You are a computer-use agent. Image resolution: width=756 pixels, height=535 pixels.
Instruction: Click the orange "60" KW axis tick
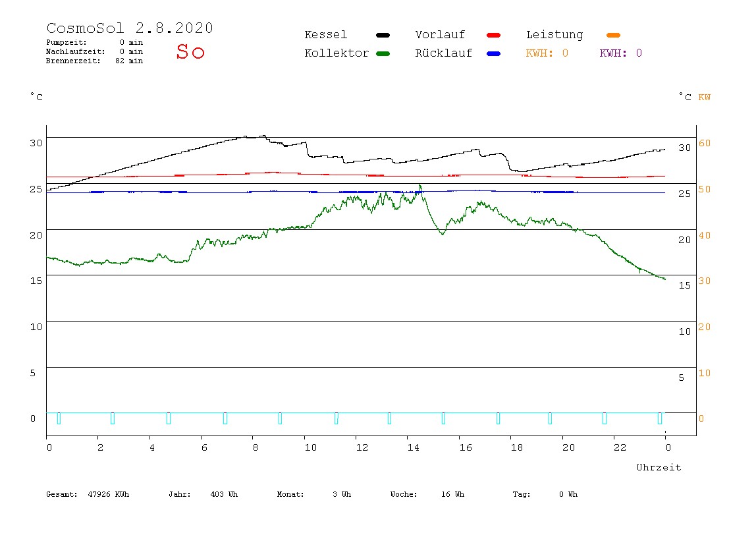pyautogui.click(x=705, y=143)
